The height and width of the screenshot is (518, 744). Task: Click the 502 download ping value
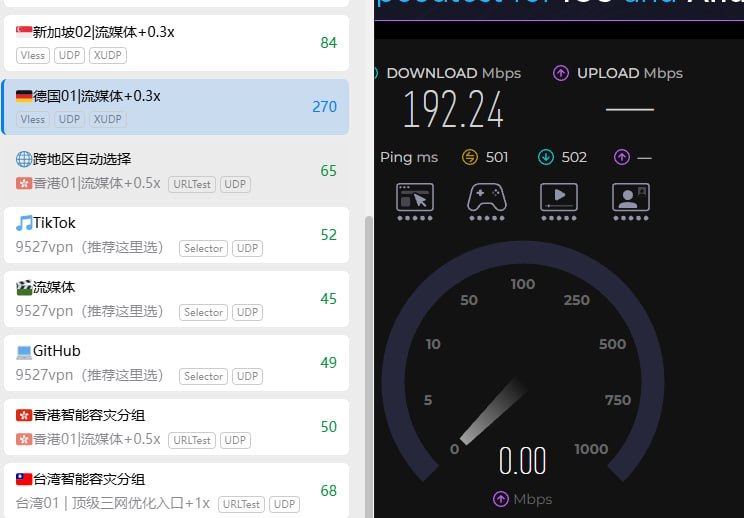tap(574, 157)
